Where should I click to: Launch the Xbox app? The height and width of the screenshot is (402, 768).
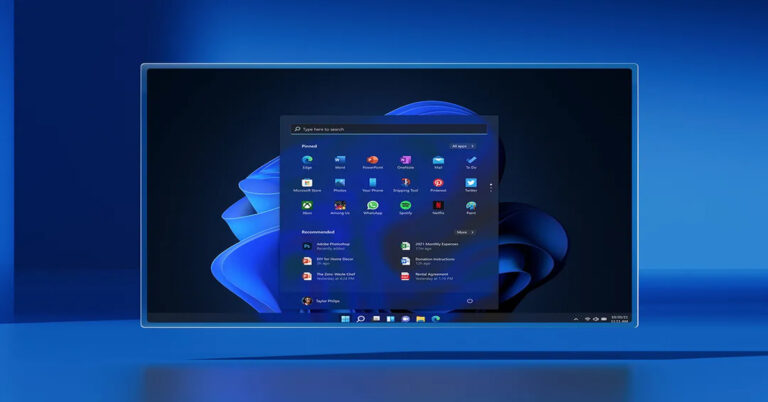point(307,206)
